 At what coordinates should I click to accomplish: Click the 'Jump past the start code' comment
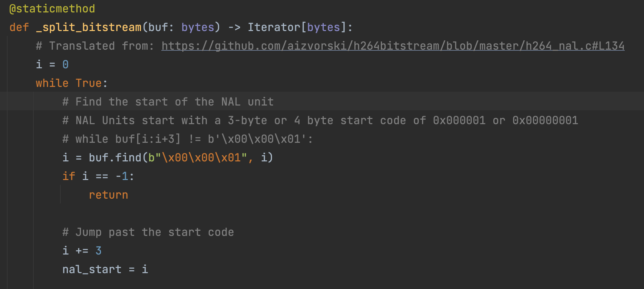(x=148, y=232)
